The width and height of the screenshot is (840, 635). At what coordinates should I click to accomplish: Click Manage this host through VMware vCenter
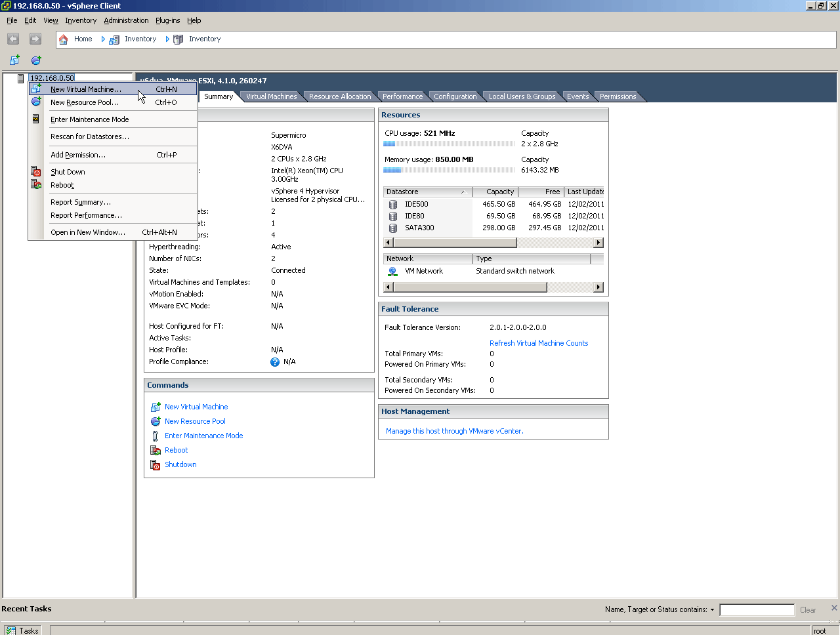coord(455,432)
